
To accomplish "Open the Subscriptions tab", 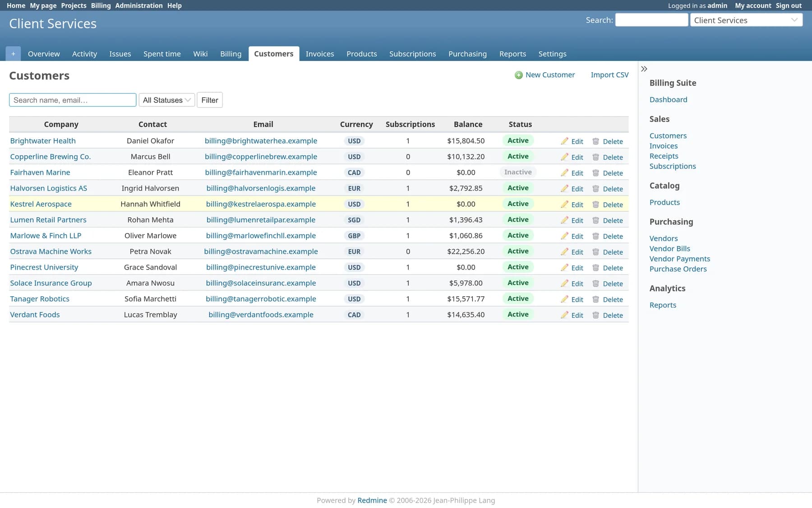I will coord(412,54).
